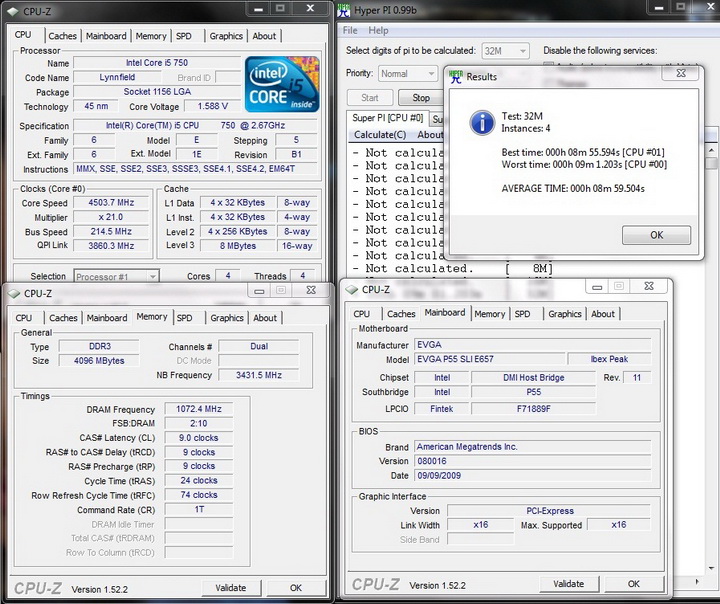Click the BIOS date 09/09/2009 field
Viewport: 720px width, 604px height.
coord(533,475)
